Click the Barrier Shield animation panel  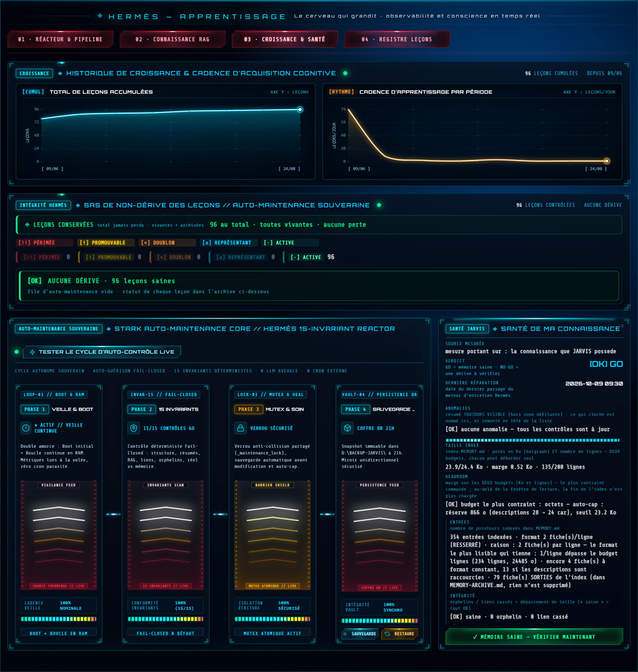(273, 535)
